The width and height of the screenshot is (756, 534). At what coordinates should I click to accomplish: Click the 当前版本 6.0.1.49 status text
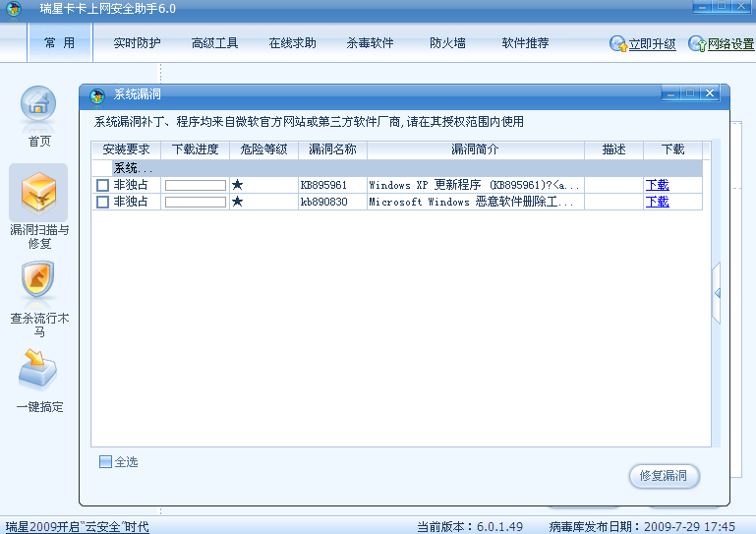[470, 527]
